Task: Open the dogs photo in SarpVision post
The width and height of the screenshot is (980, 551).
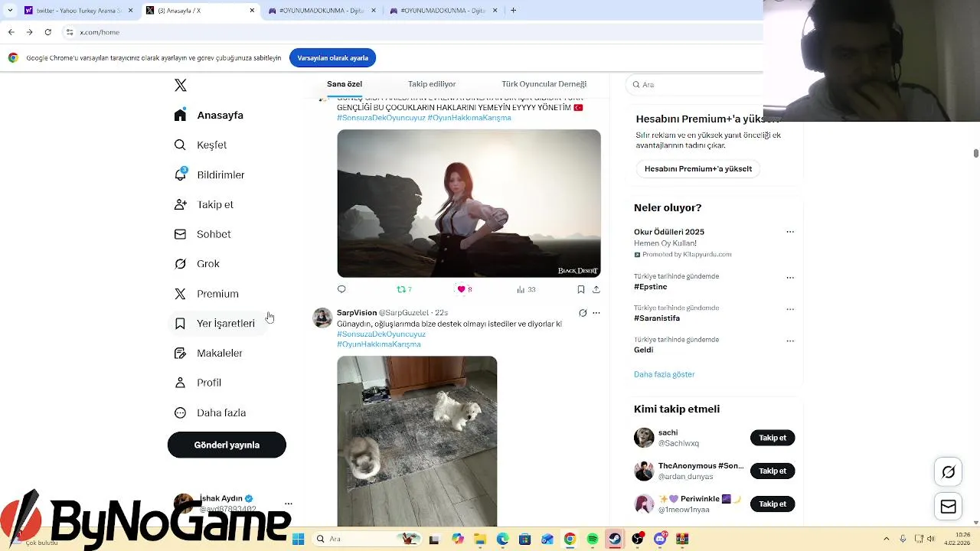Action: pos(417,441)
